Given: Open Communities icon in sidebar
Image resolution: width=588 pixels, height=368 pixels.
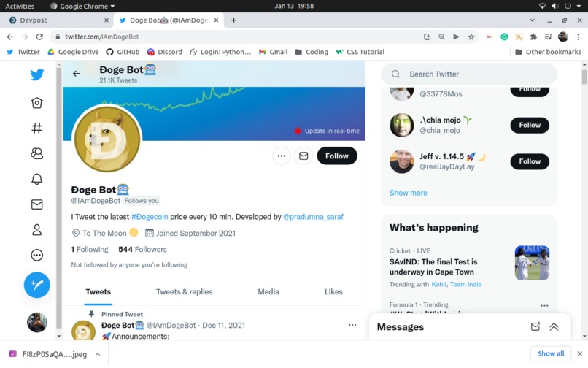Looking at the screenshot, I should [36, 153].
